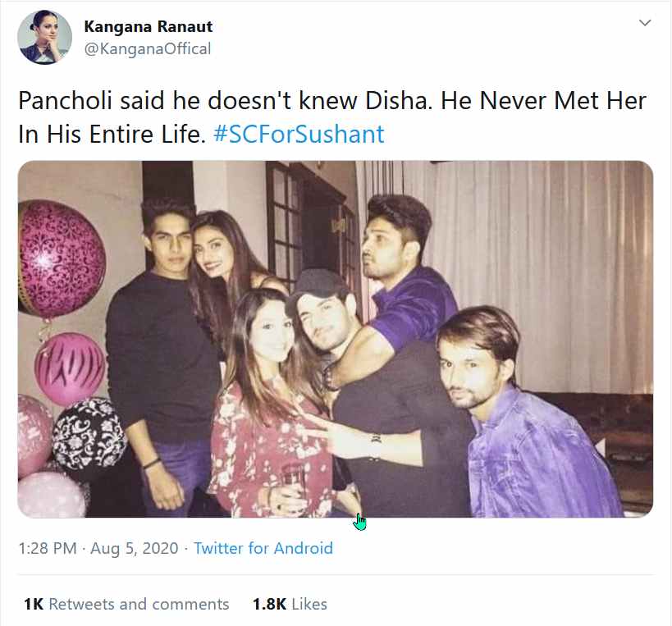Click the Kangana Ranaut display name

(149, 26)
